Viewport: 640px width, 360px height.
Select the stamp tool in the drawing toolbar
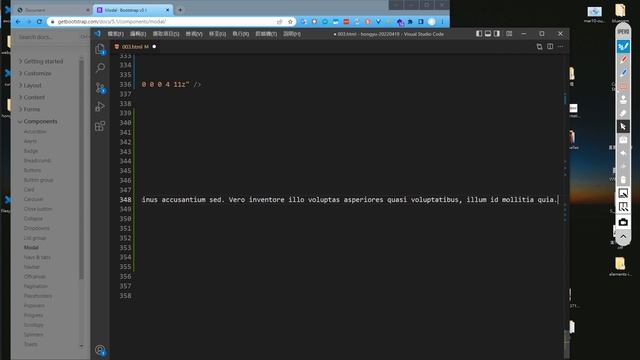pyautogui.click(x=623, y=100)
